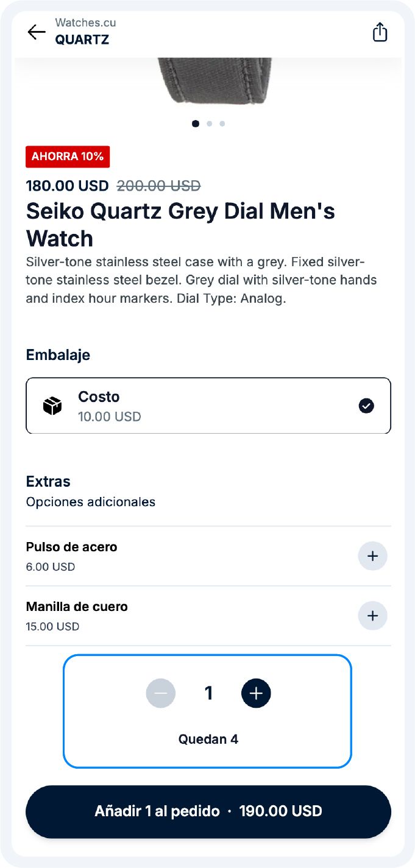Viewport: 415px width, 868px height.
Task: Select the Costo 10.00 USD packaging option
Action: [207, 406]
